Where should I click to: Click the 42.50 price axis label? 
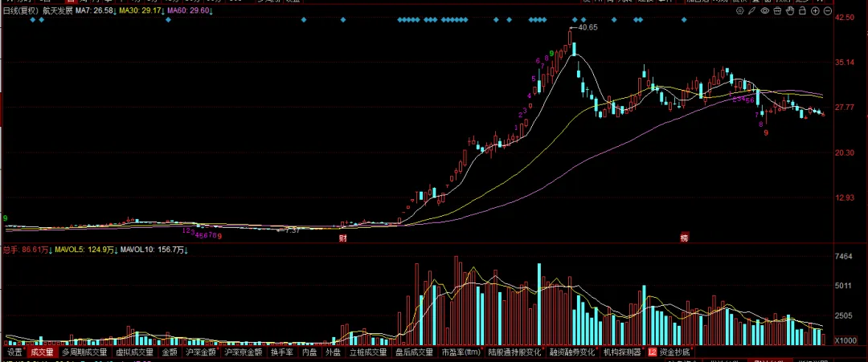845,18
